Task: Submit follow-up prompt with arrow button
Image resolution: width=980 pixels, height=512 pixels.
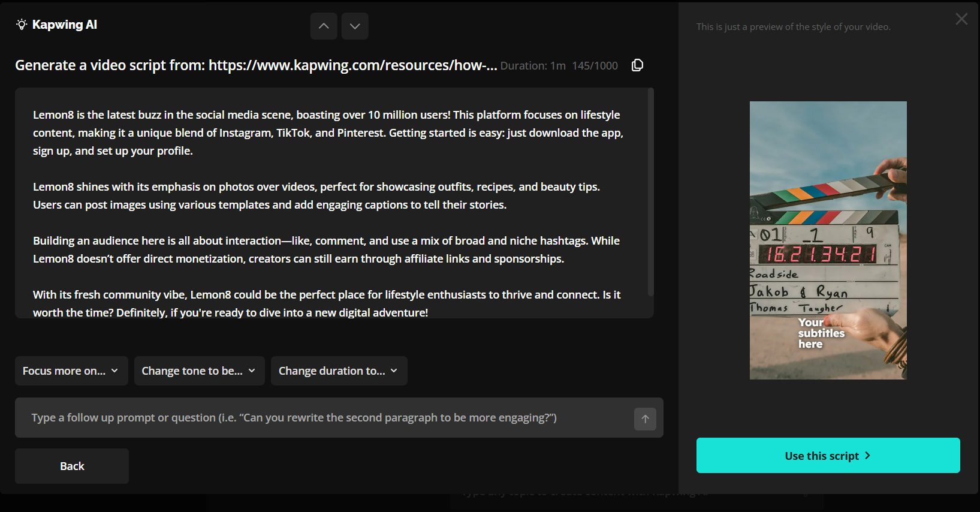Action: tap(645, 419)
